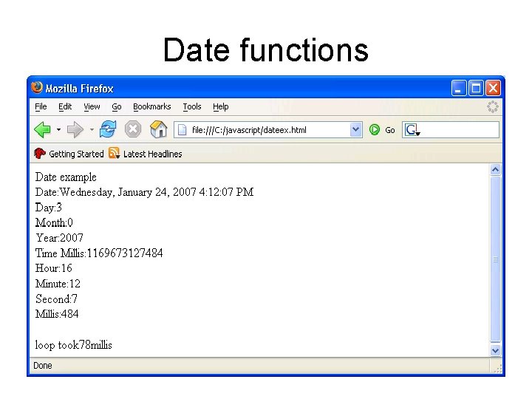The image size is (532, 399).
Task: Click the 'loop took78millis' text line
Action: tap(74, 345)
